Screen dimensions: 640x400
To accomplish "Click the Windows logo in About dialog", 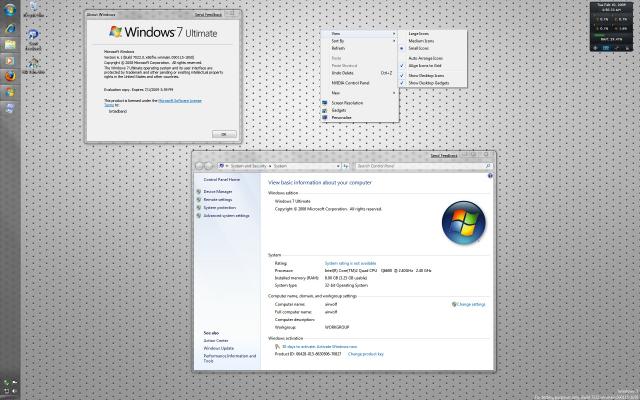I will [116, 32].
